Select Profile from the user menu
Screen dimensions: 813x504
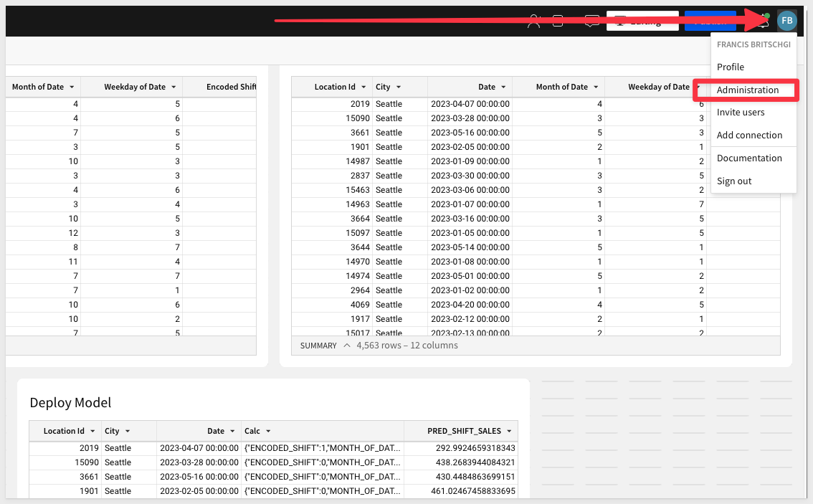(x=731, y=67)
